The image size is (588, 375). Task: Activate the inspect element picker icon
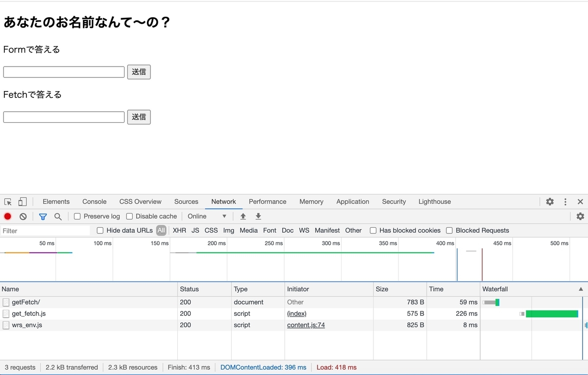pos(8,202)
